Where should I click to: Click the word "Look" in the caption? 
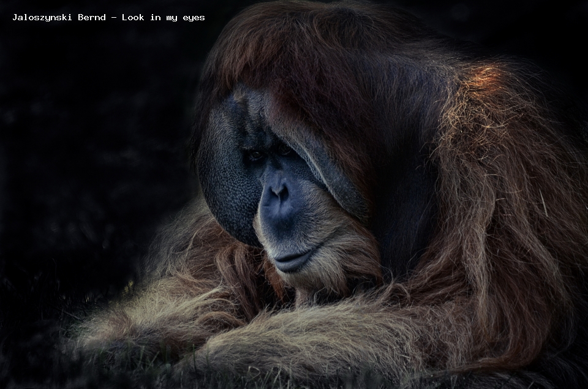(x=133, y=17)
